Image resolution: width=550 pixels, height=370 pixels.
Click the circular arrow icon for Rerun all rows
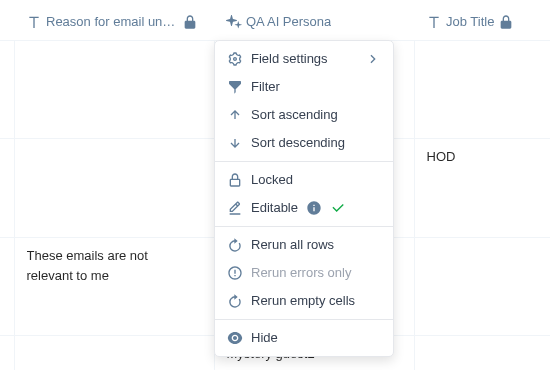pos(235,245)
